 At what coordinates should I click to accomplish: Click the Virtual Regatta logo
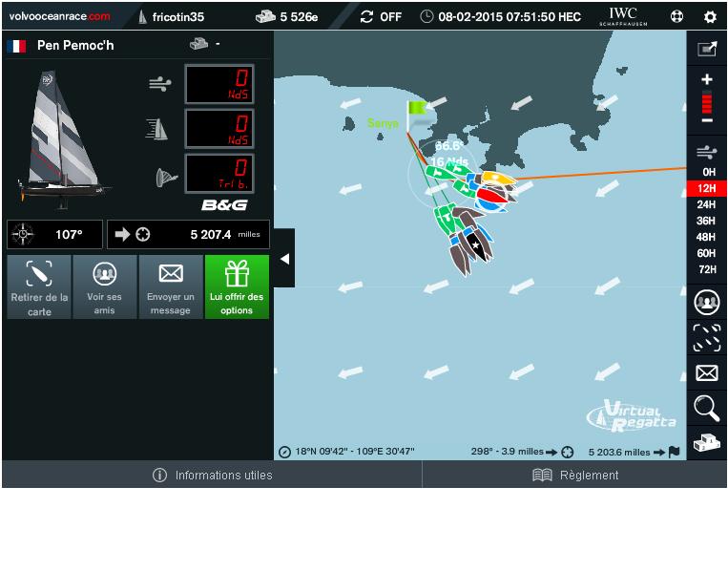point(632,416)
